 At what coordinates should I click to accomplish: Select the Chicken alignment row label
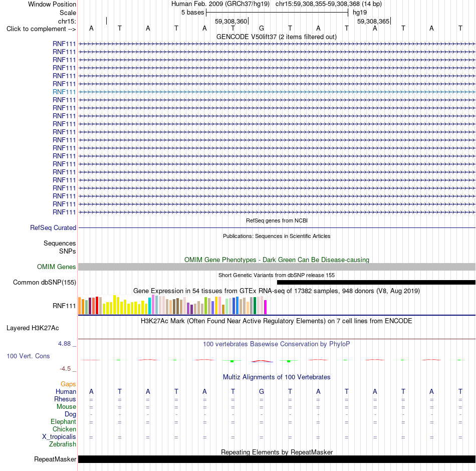pos(64,429)
